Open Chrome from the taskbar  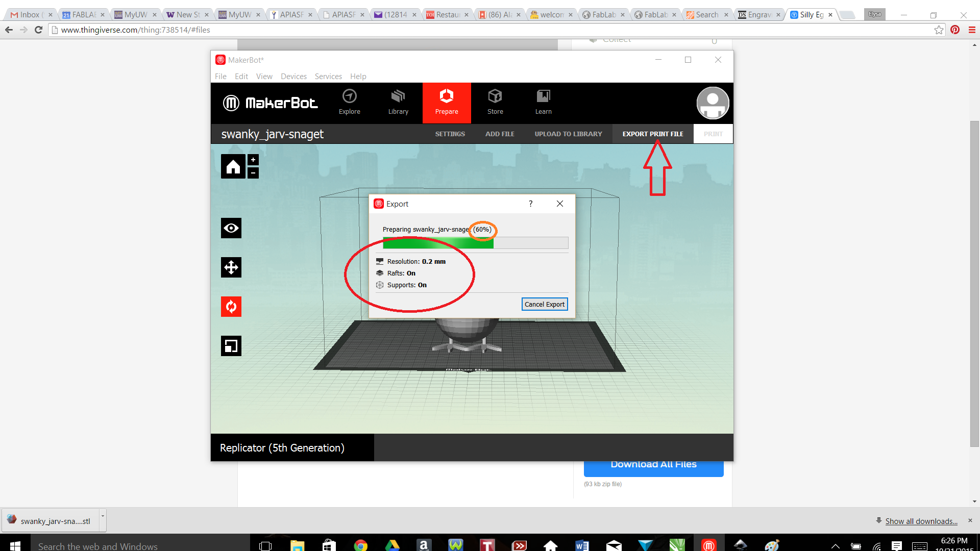[360, 545]
